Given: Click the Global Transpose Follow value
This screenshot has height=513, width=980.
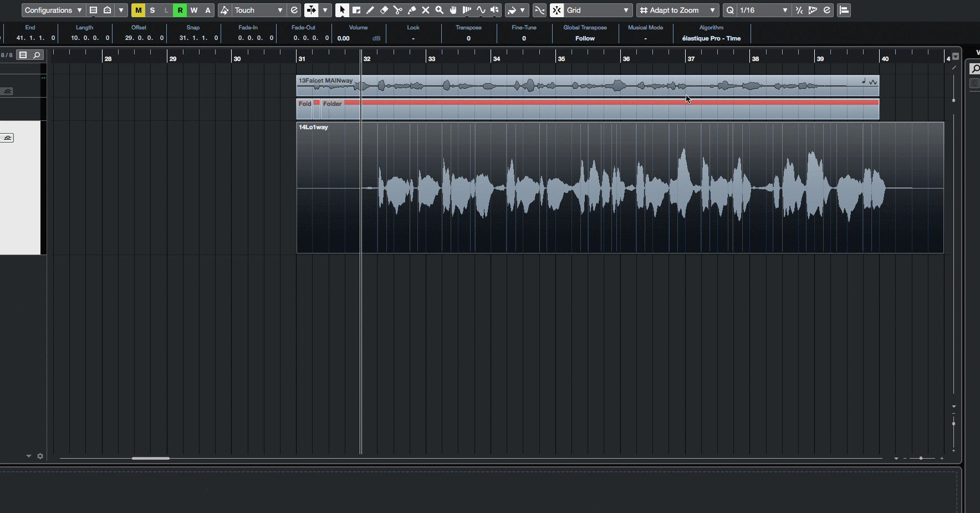Looking at the screenshot, I should 585,38.
